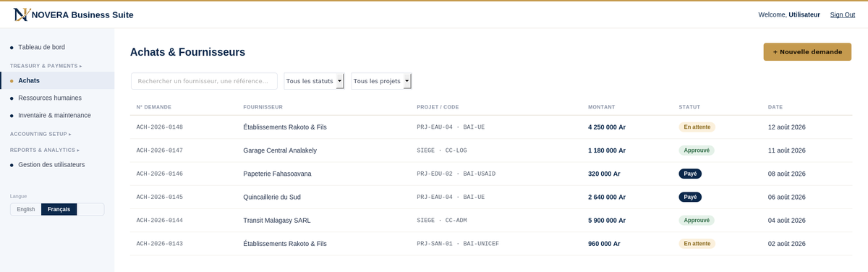Click the Sign Out link
The image size is (868, 272).
842,14
